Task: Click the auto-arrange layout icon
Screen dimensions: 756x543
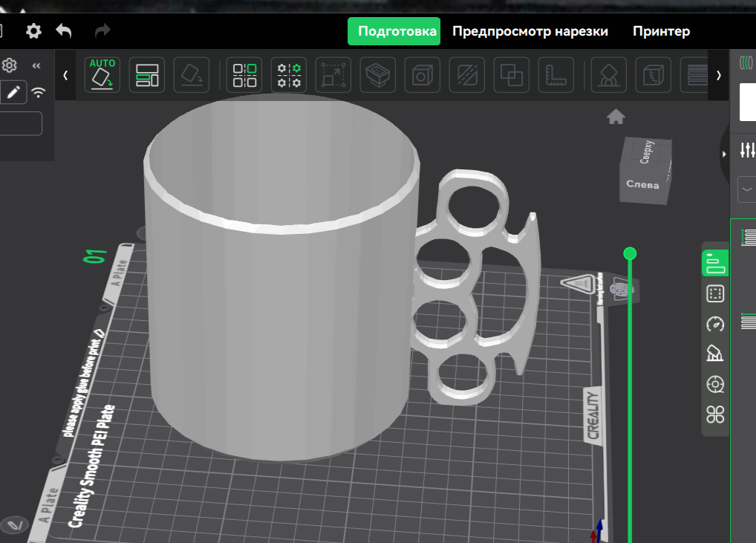Action: click(147, 75)
